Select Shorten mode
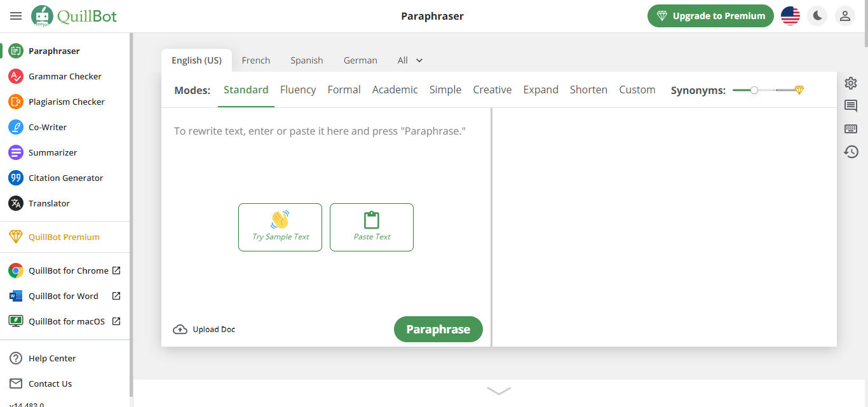 tap(588, 90)
